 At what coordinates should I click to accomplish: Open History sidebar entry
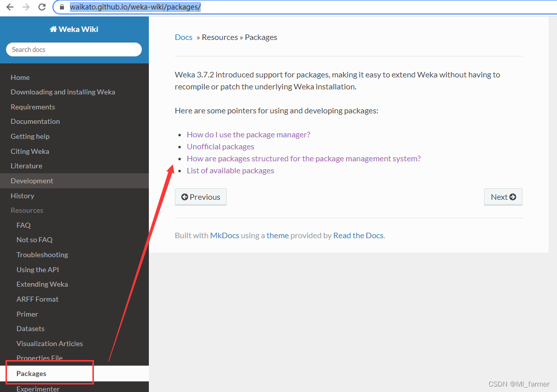coord(22,196)
